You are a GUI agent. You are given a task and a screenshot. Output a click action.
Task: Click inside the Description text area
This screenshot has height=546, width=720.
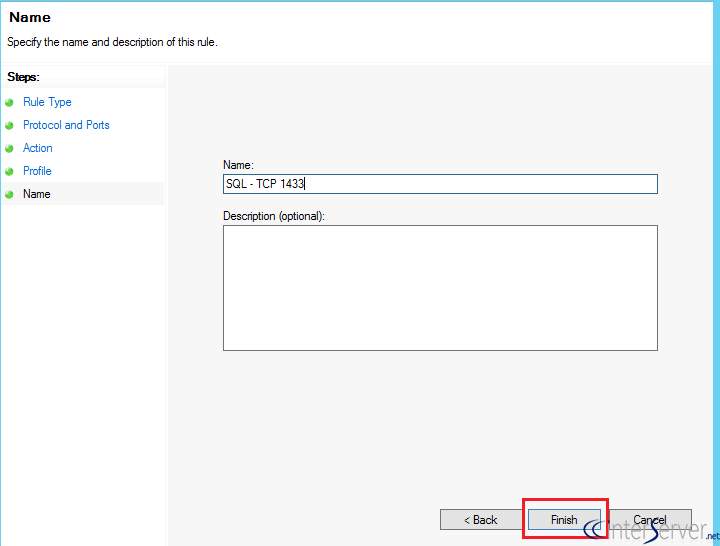[440, 288]
